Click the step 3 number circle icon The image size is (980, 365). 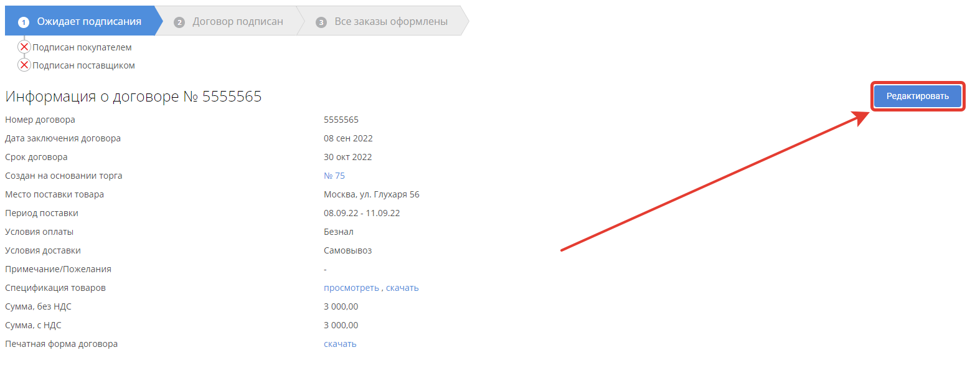point(321,22)
